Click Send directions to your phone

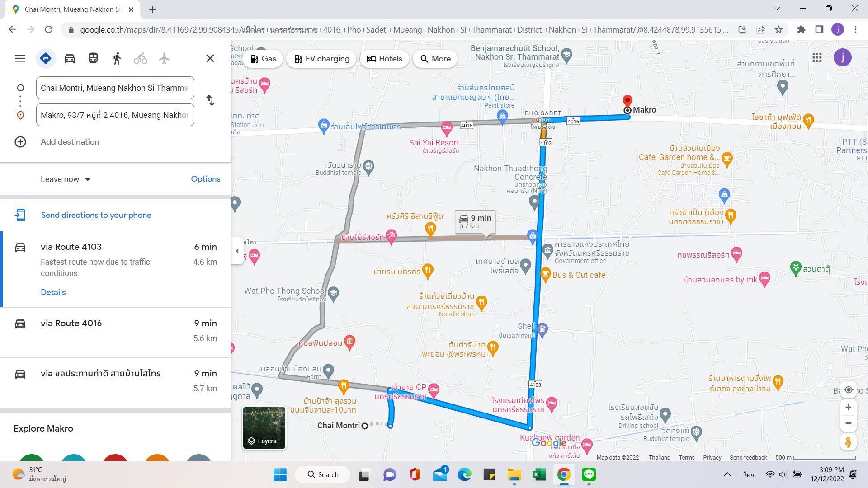pos(96,215)
